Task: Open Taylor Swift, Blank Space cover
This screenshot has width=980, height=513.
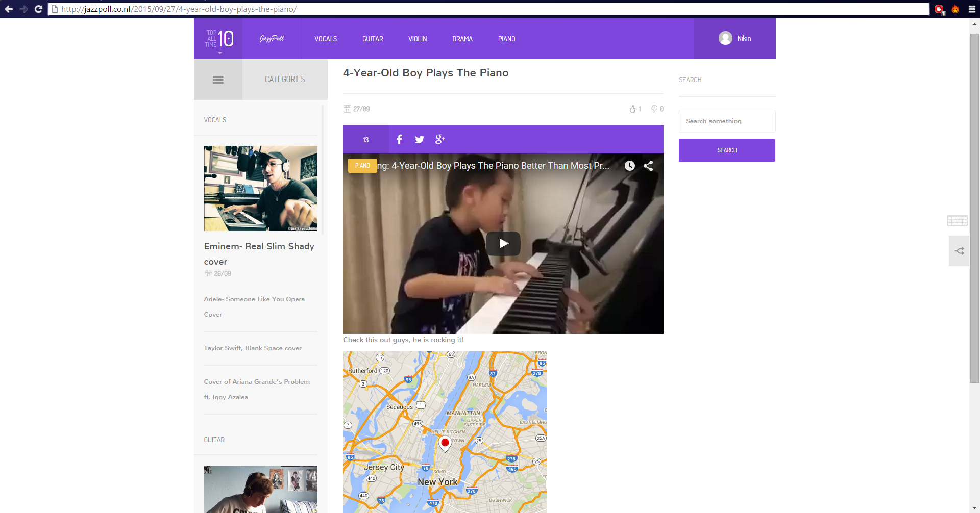Action: [x=253, y=348]
